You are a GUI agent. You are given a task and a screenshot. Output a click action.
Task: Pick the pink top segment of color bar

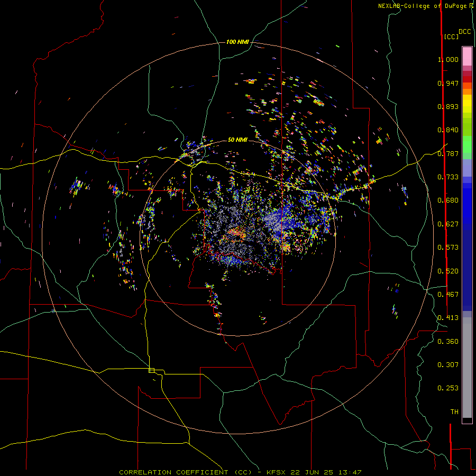(467, 57)
